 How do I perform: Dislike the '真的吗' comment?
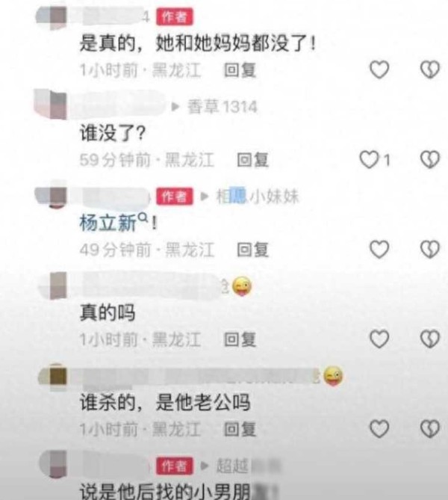(430, 339)
